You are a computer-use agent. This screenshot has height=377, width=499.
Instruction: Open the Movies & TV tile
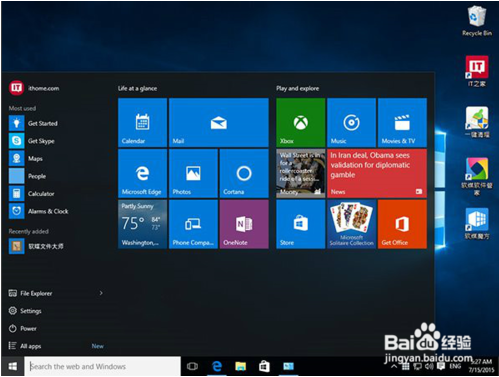[x=402, y=122]
